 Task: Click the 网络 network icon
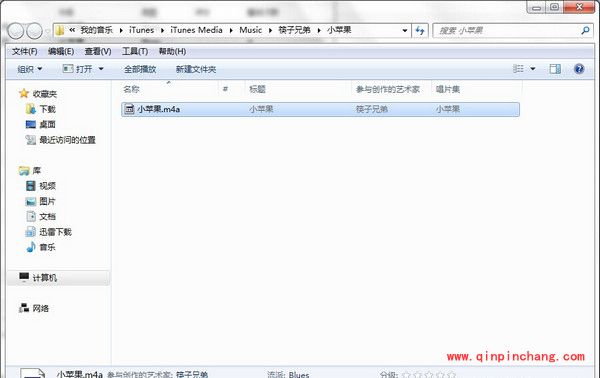pos(24,308)
